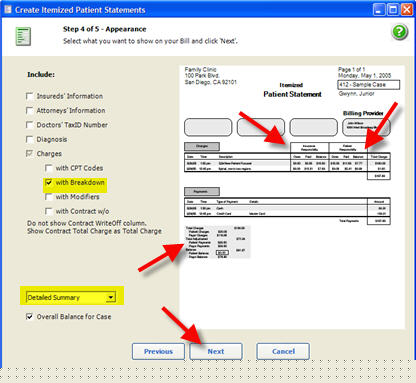Enable with CPT Codes checkbox
Viewport: 416px width, 383px height.
(x=49, y=168)
